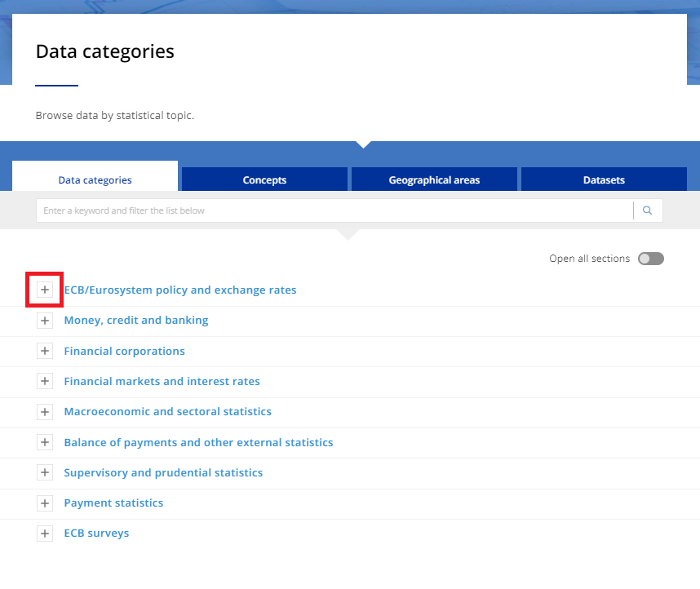
Task: Switch to the Concepts tab
Action: (x=264, y=180)
